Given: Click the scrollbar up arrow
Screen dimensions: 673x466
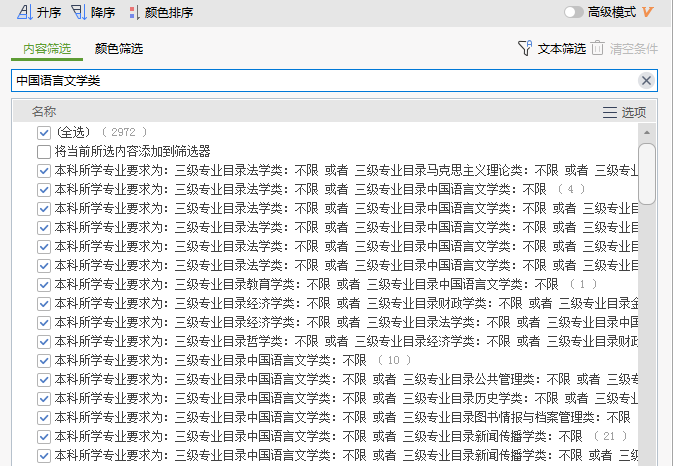Looking at the screenshot, I should pyautogui.click(x=647, y=132).
